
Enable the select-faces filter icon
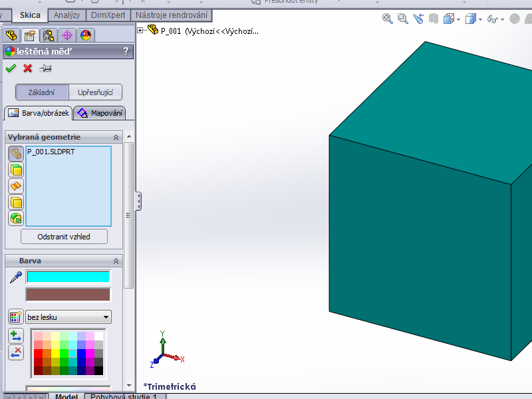[x=16, y=170]
